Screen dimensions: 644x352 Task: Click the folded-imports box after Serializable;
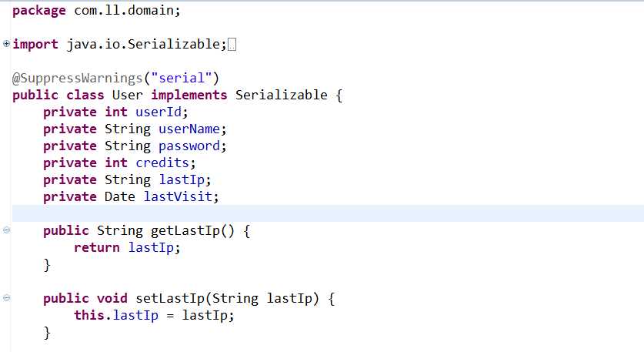(x=234, y=45)
